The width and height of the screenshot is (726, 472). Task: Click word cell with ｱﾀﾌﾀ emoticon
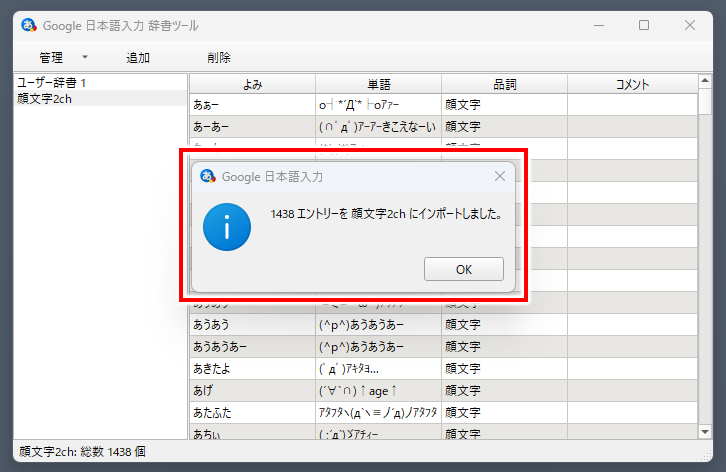[379, 412]
